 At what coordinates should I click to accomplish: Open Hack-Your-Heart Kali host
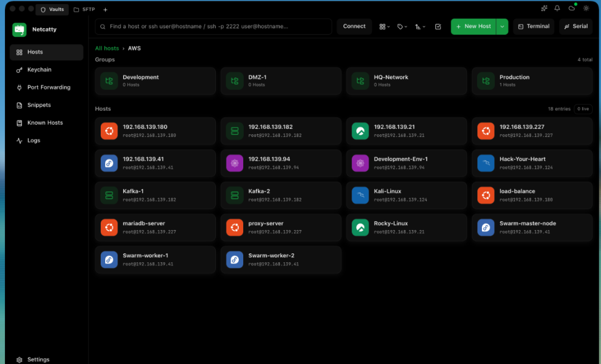click(533, 163)
